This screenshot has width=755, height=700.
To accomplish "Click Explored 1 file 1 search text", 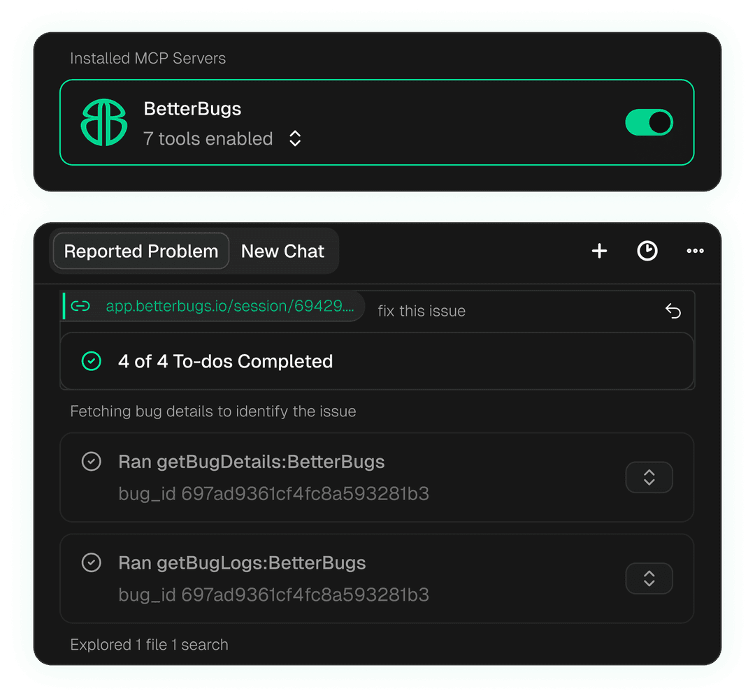I will tap(150, 645).
